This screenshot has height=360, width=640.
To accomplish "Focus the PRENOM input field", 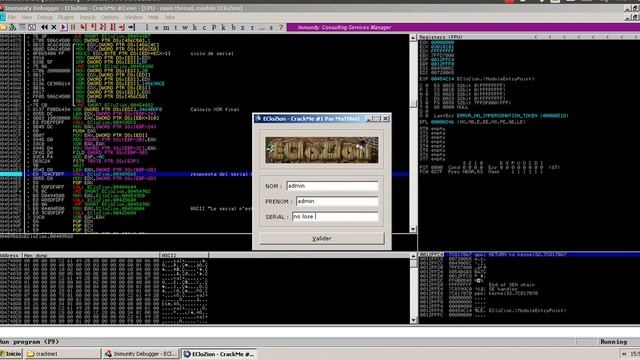I will pyautogui.click(x=337, y=201).
